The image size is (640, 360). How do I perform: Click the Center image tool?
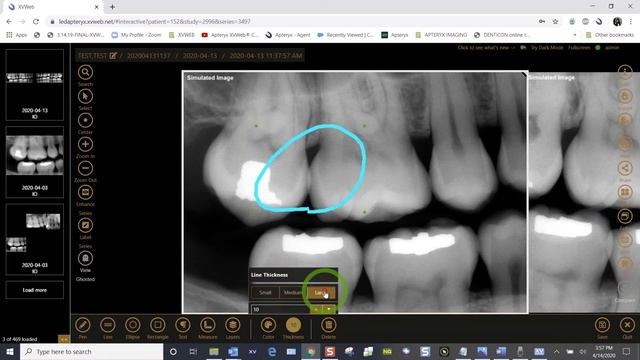tap(85, 120)
